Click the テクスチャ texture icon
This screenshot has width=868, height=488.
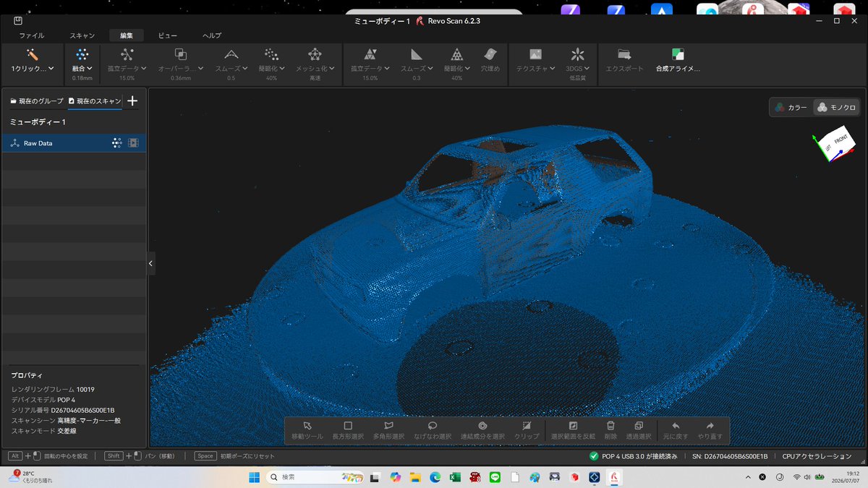tap(535, 54)
